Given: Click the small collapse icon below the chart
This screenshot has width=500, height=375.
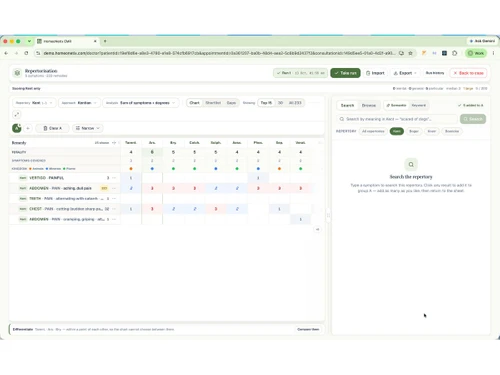Looking at the screenshot, I should click(317, 229).
